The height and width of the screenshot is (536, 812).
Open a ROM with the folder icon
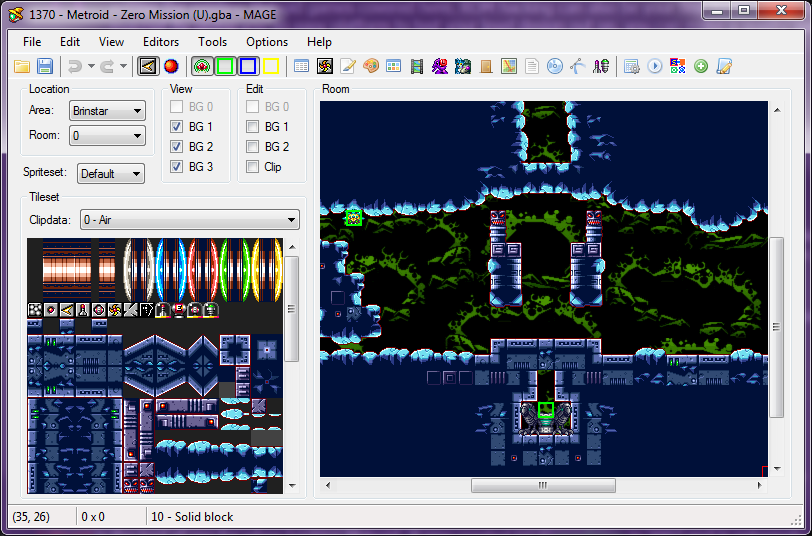coord(22,66)
